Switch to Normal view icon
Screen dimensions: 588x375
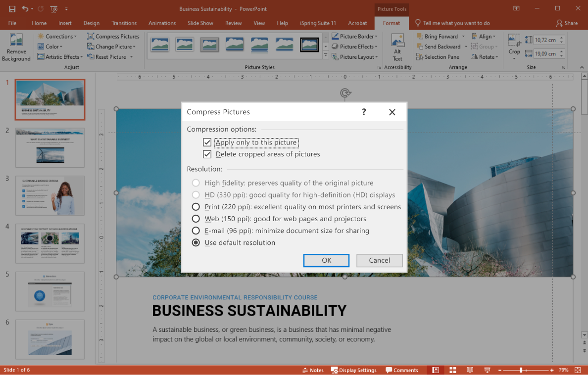point(436,370)
